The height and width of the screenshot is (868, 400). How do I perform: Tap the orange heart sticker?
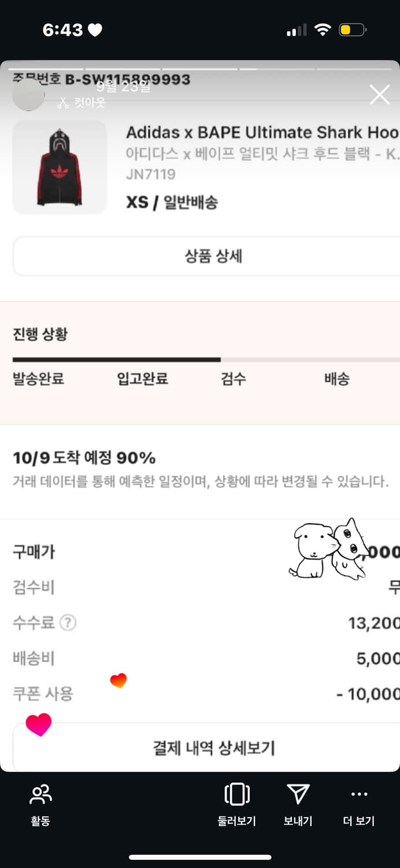coord(118,681)
